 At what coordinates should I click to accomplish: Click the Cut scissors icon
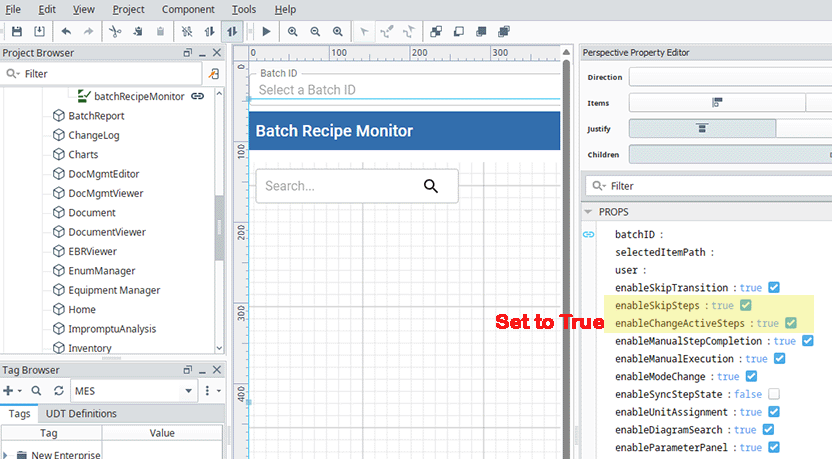tap(115, 32)
